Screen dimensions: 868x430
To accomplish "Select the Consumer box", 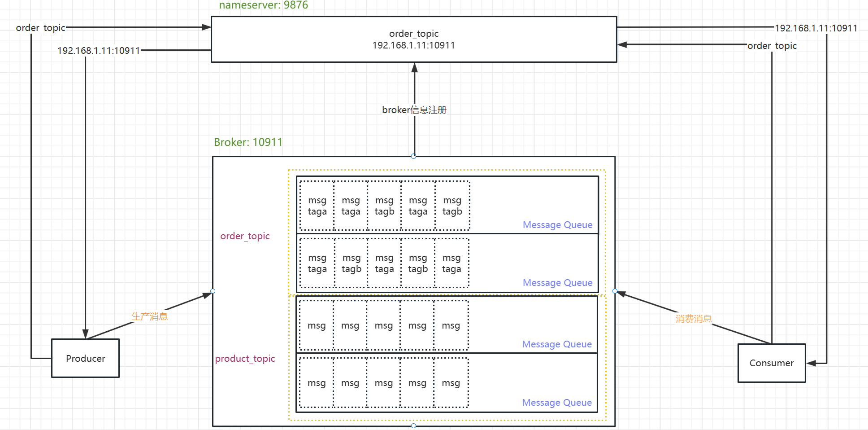I will coord(771,363).
